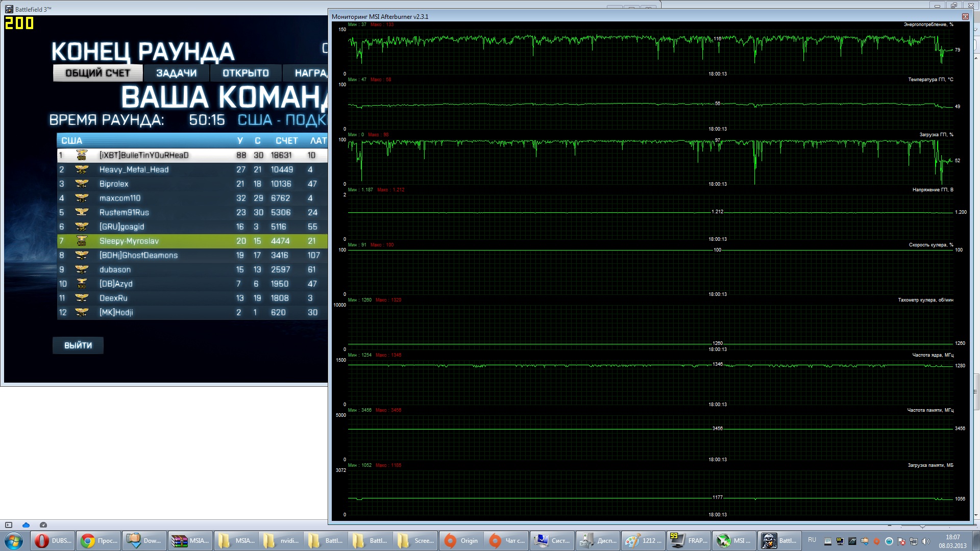Switch to the Origin taskbar button

[461, 541]
